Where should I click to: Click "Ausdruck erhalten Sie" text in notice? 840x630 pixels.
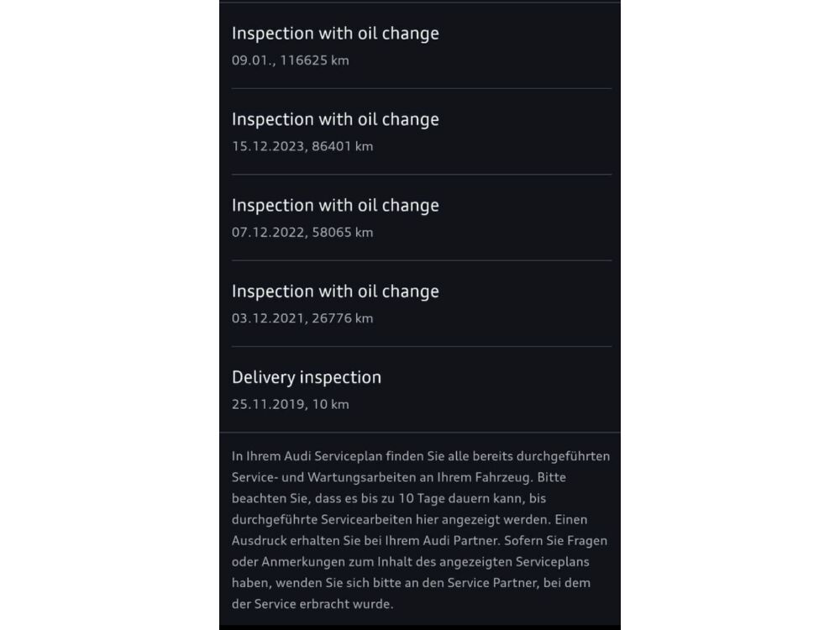pyautogui.click(x=294, y=540)
